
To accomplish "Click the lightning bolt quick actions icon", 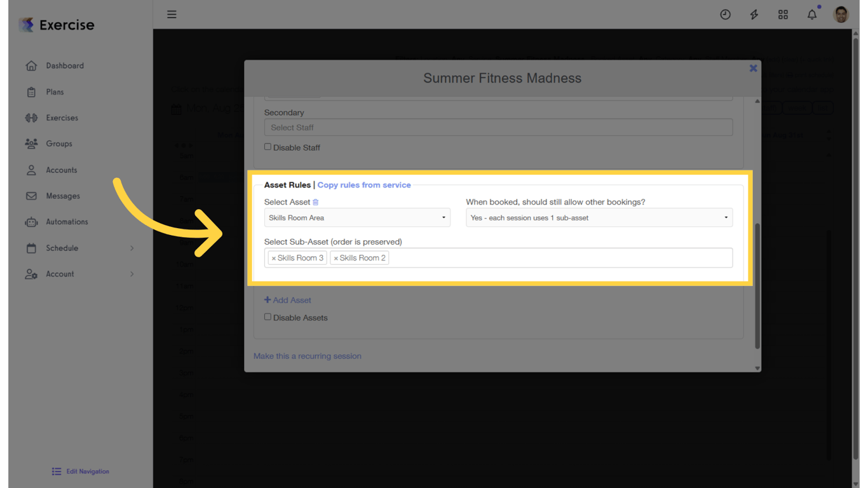I will tap(754, 15).
